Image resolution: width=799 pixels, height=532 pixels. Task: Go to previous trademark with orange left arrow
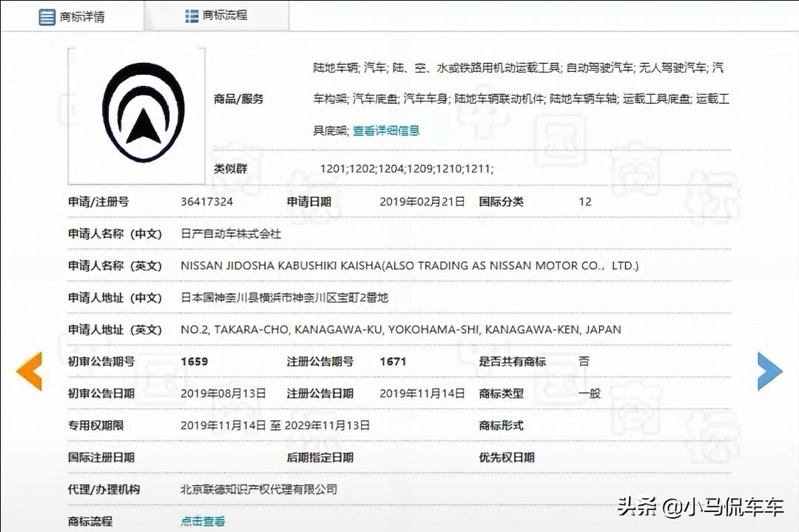29,371
